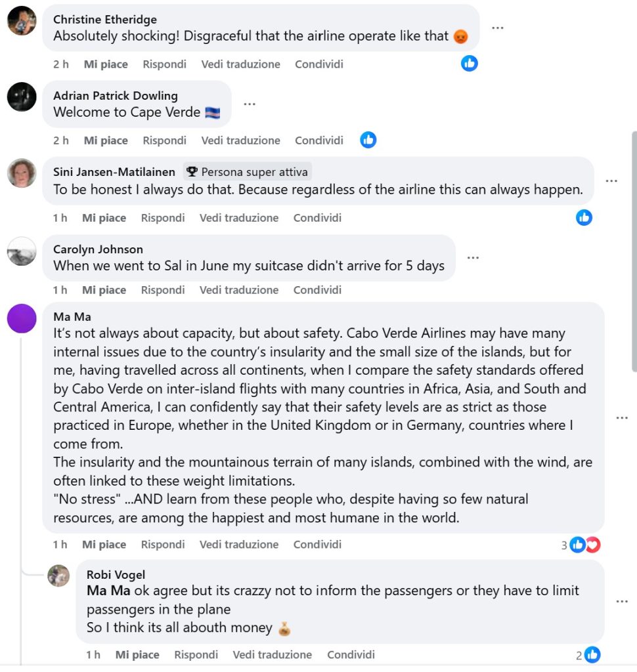This screenshot has width=637, height=672.
Task: Toggle Mi piace on Carolyn Johnson's comment
Action: [x=104, y=290]
